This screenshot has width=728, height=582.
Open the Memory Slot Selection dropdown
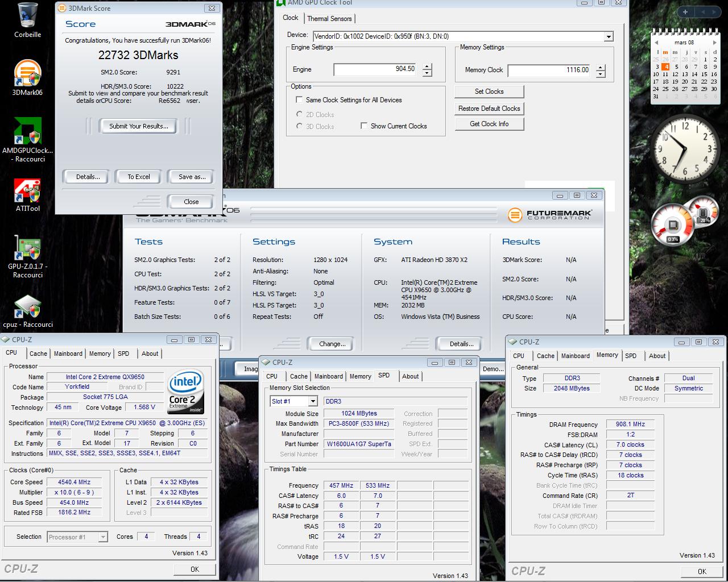click(312, 401)
